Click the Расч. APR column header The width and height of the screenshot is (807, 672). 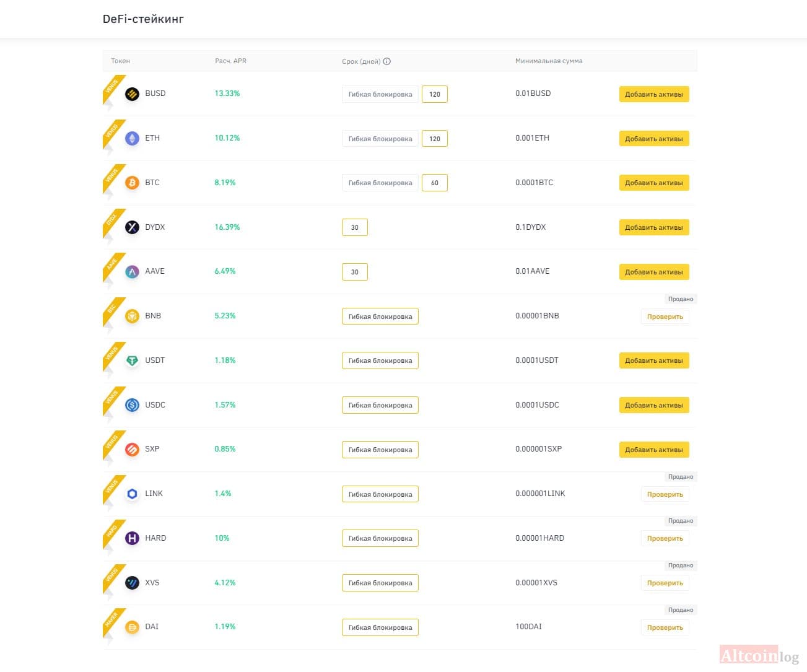(x=230, y=61)
